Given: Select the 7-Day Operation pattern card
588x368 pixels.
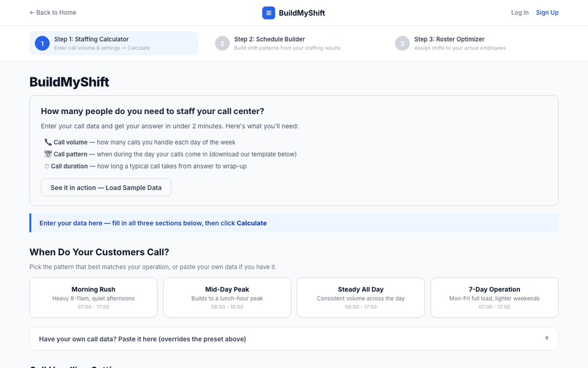Looking at the screenshot, I should pyautogui.click(x=494, y=298).
